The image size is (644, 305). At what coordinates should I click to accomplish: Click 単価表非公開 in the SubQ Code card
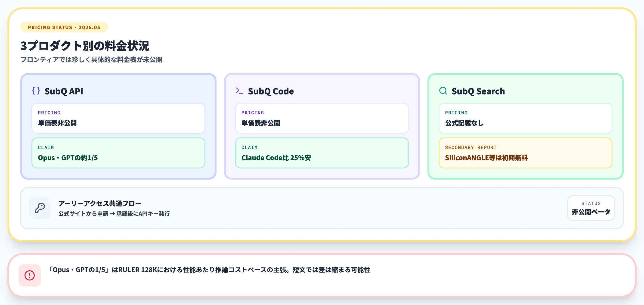pos(261,123)
